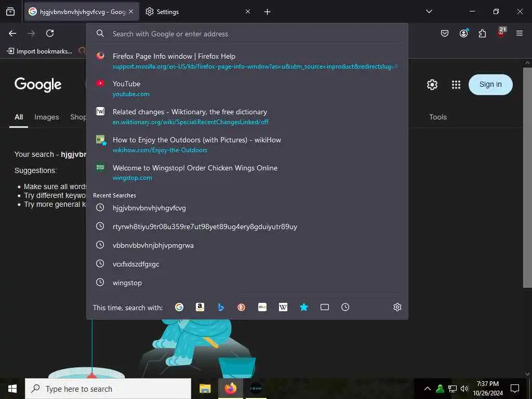Go back to the previous page
532x399 pixels.
click(12, 33)
